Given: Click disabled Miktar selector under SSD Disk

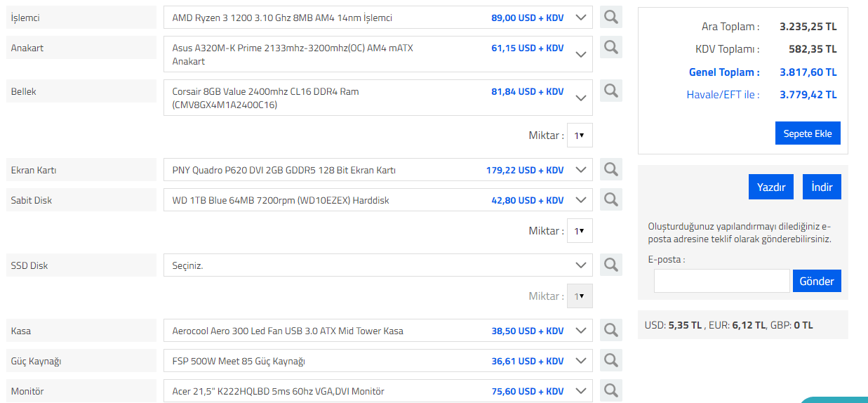Looking at the screenshot, I should [580, 296].
